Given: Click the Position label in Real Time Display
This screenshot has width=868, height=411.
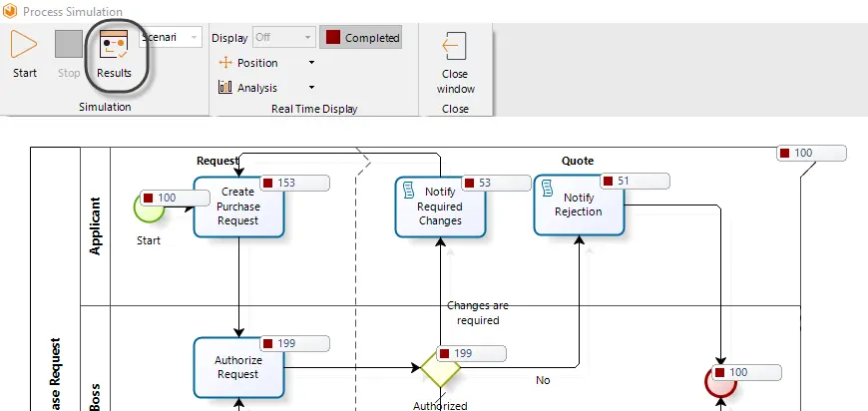Looking at the screenshot, I should coord(257,63).
